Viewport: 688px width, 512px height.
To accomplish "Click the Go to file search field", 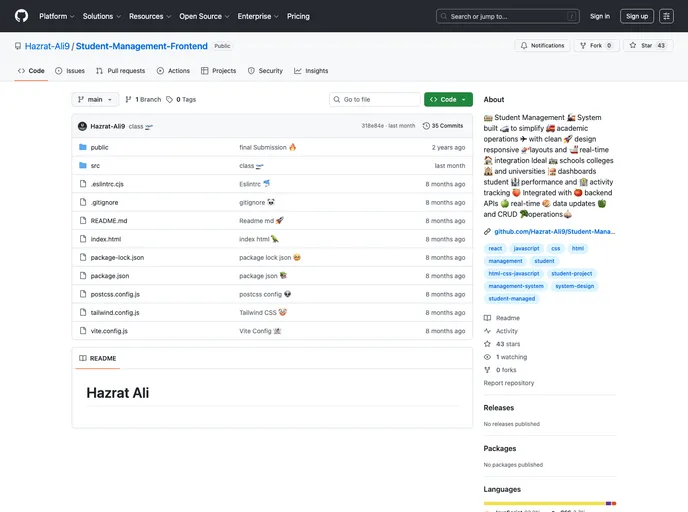I will 375,100.
